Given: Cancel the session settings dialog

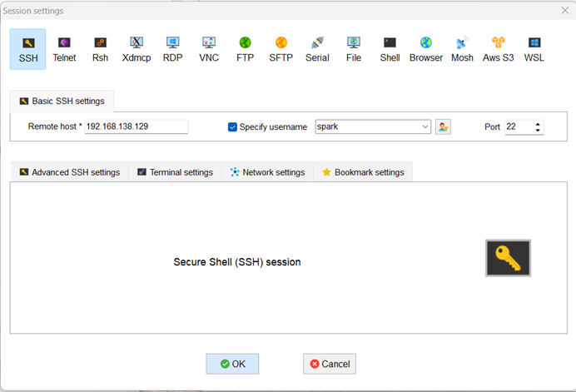Looking at the screenshot, I should coord(330,364).
